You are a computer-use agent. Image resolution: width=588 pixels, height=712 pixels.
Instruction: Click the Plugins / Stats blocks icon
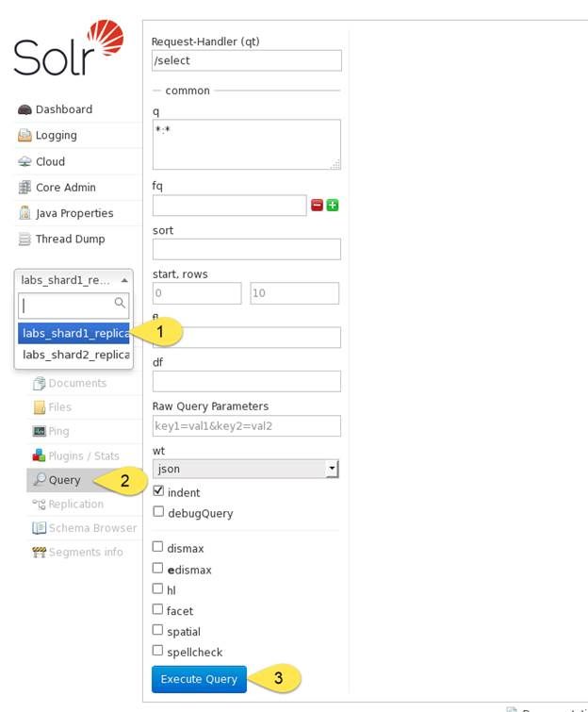[39, 455]
